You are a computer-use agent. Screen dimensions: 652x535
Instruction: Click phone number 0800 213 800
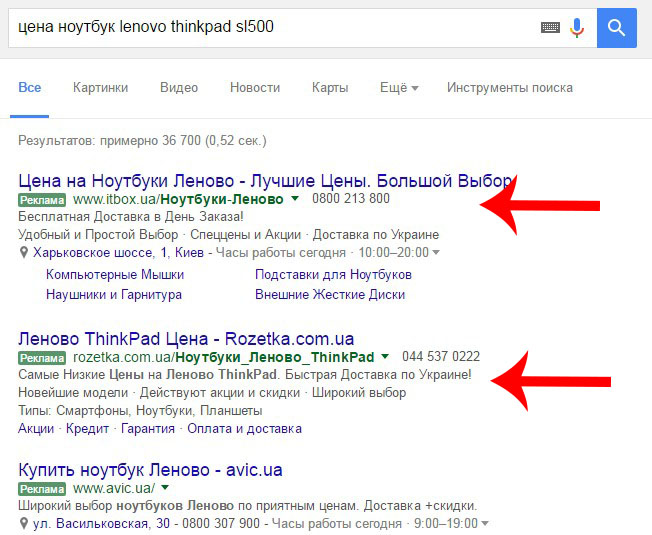pyautogui.click(x=351, y=198)
